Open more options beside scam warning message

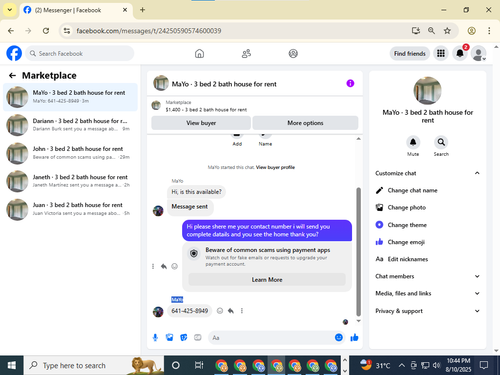[153, 266]
